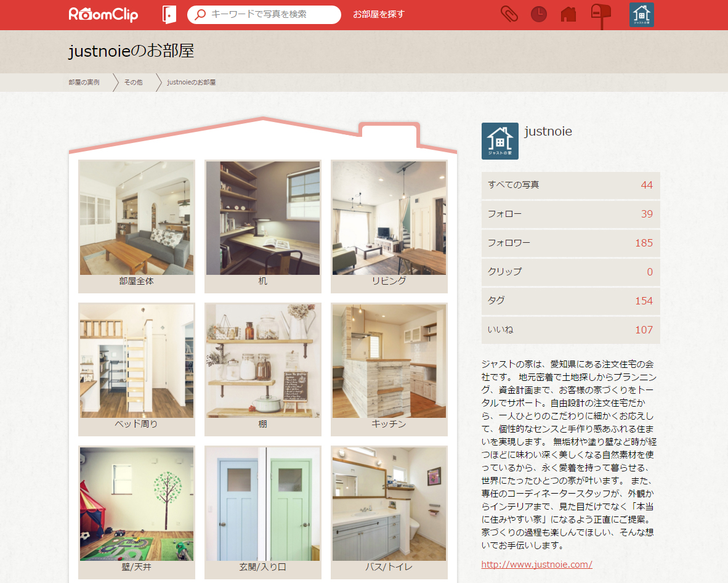Open the mailbox notifications icon

pos(601,16)
